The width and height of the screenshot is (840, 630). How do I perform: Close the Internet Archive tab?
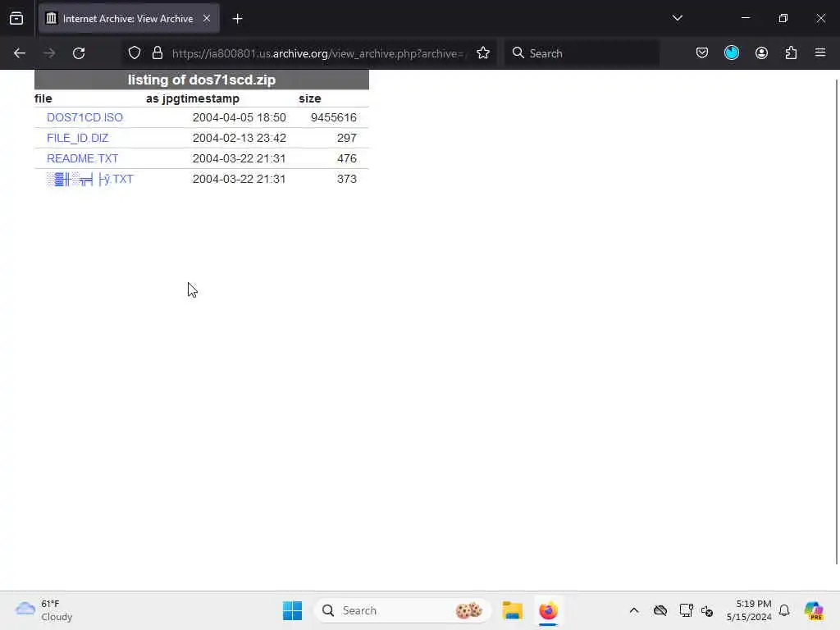click(207, 19)
